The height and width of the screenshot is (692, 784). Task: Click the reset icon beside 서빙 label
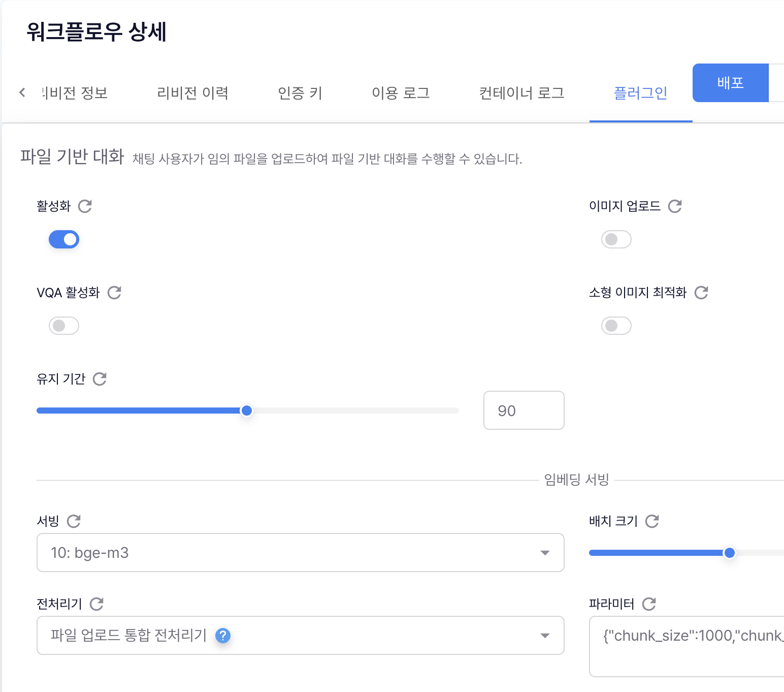74,521
